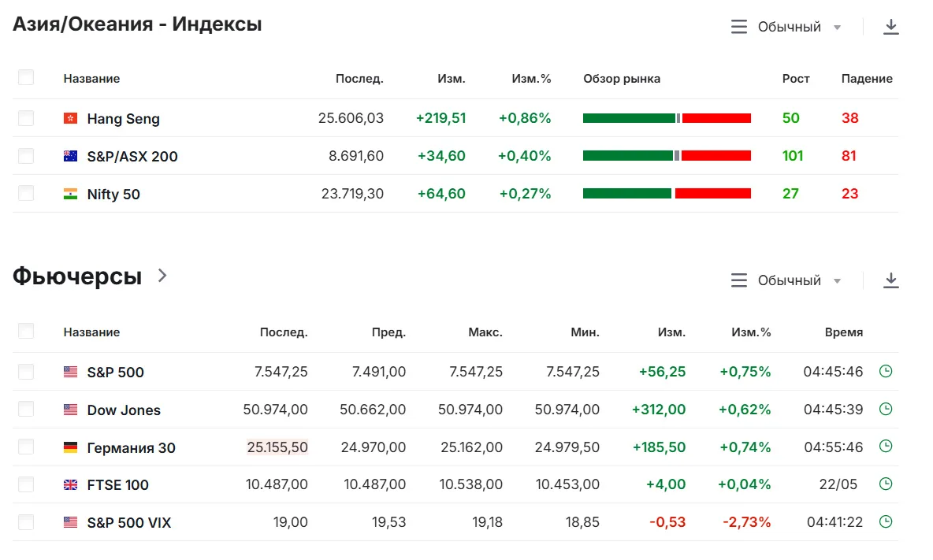Click the Hang Seng market overview bar
The width and height of the screenshot is (933, 560).
point(667,118)
